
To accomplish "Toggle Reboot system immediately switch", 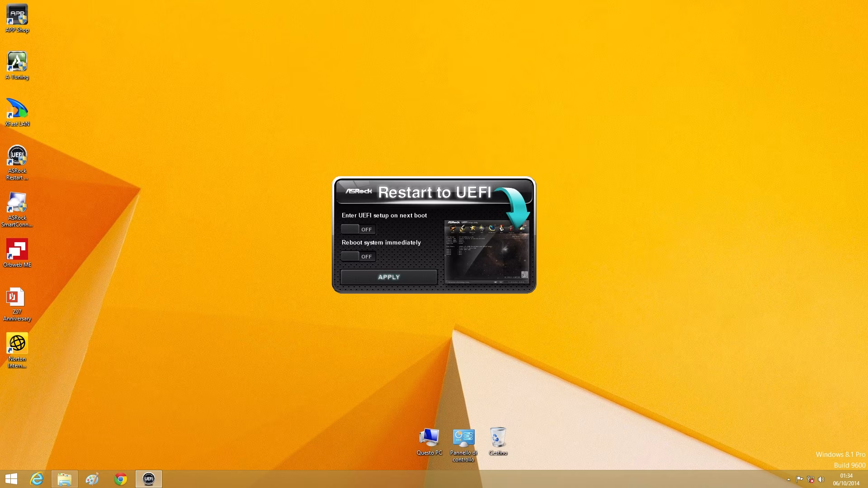I will click(358, 256).
